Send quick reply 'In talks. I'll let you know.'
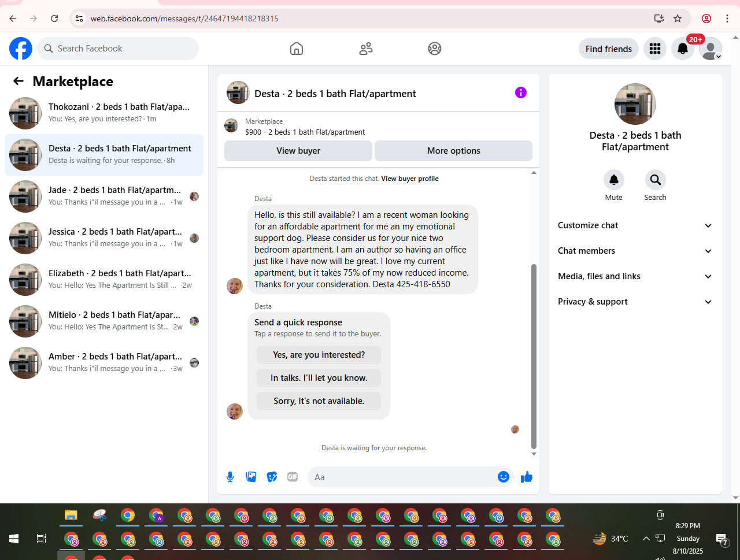Screen dimensions: 740x560 click(319, 378)
